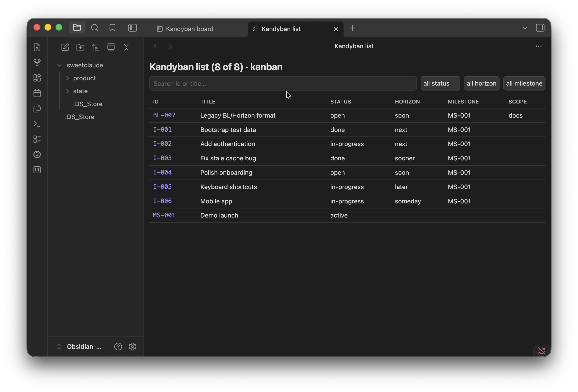Toggle the left sidebar icon
The image size is (578, 392).
coord(132,27)
